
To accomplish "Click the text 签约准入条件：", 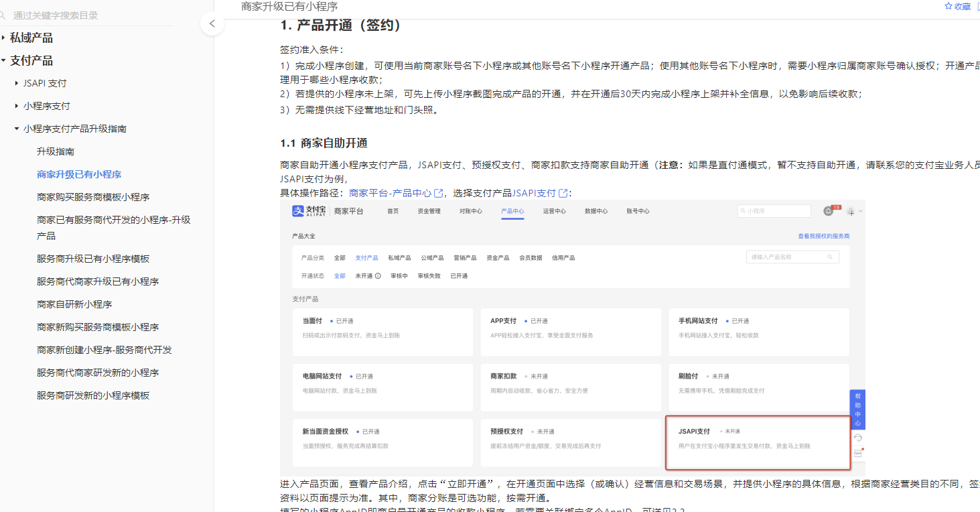I will tap(312, 50).
